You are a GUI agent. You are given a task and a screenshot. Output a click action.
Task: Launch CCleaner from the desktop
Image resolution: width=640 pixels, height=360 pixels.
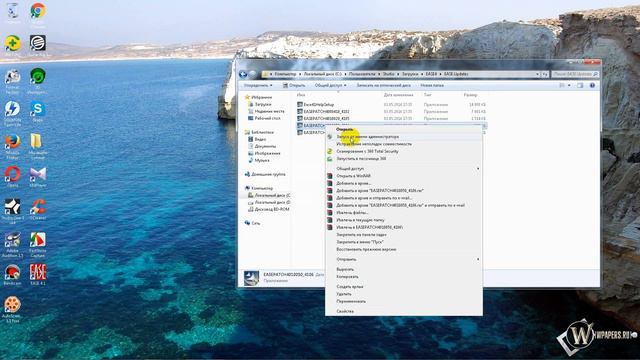[x=38, y=207]
